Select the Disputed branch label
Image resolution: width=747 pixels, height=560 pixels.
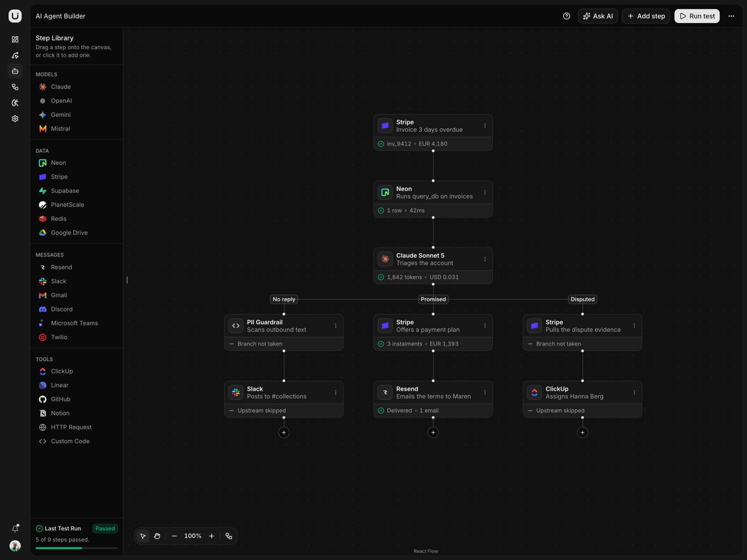coord(583,299)
